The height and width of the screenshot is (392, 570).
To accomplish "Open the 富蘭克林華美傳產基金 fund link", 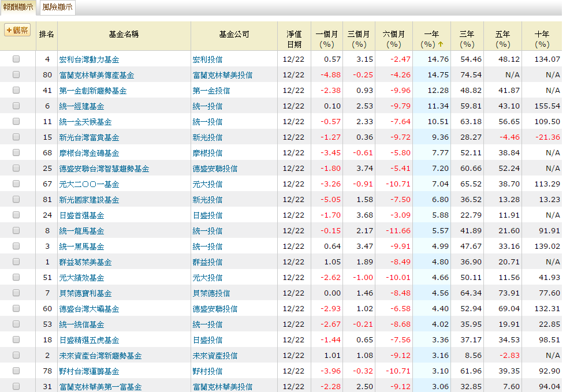I will (96, 75).
